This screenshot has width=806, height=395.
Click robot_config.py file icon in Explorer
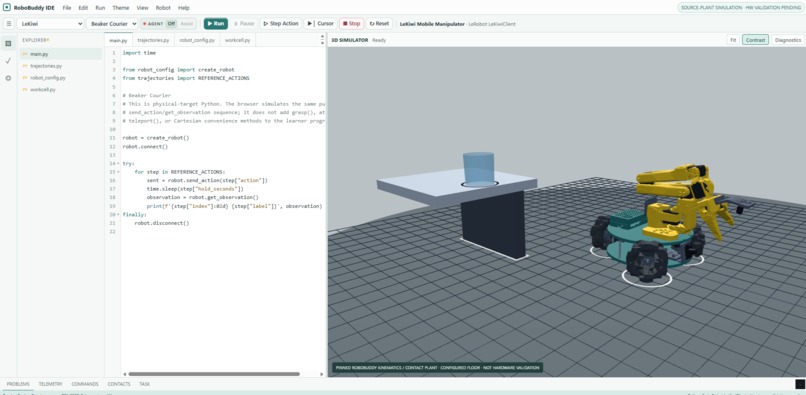[25, 78]
